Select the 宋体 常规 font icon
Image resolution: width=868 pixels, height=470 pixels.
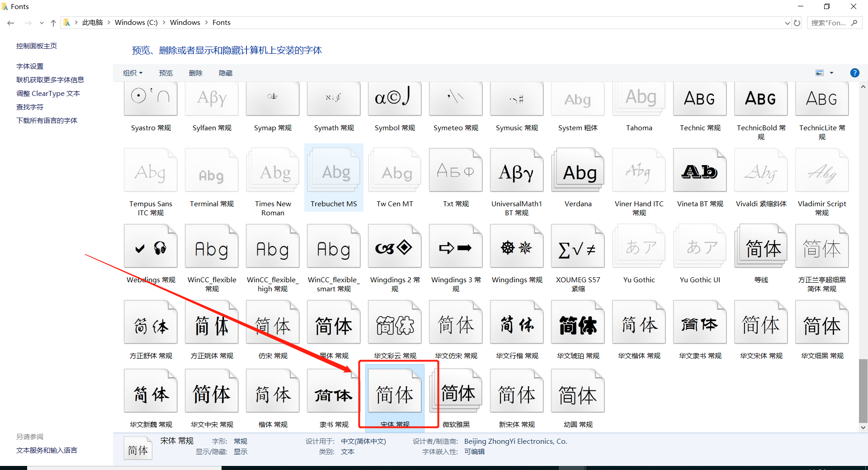click(x=395, y=391)
